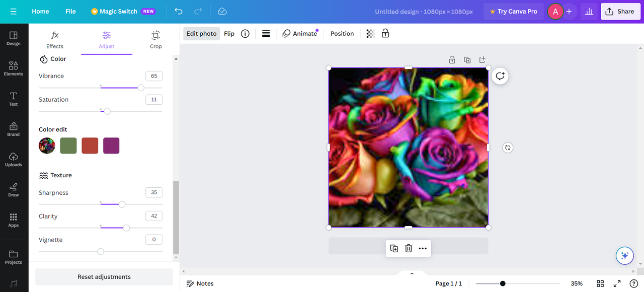644x292 pixels.
Task: Click the Saturation slider
Action: (x=101, y=111)
